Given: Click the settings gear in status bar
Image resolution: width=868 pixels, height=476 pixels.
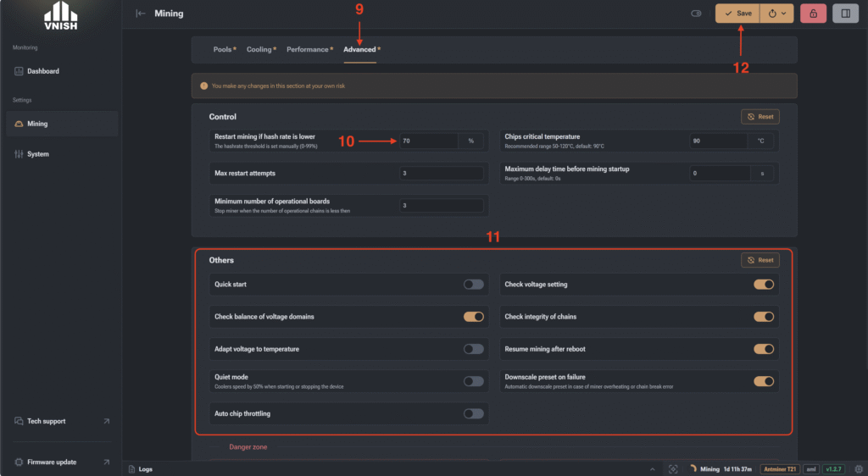Looking at the screenshot, I should (x=858, y=469).
